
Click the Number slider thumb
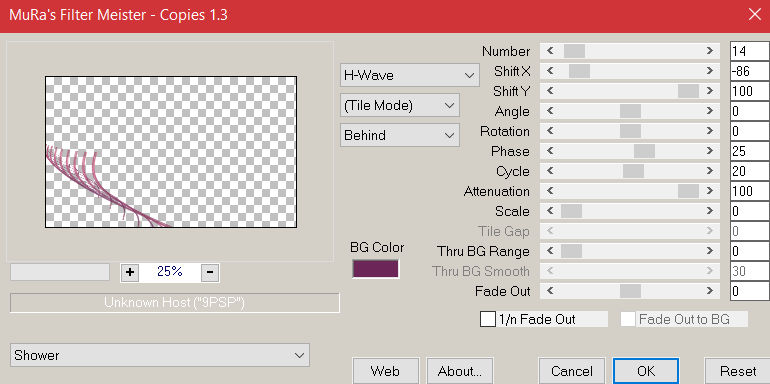[574, 51]
